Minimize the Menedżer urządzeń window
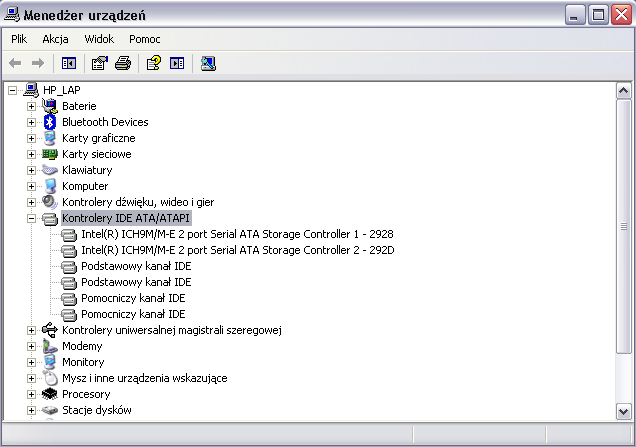The height and width of the screenshot is (447, 636). [575, 15]
